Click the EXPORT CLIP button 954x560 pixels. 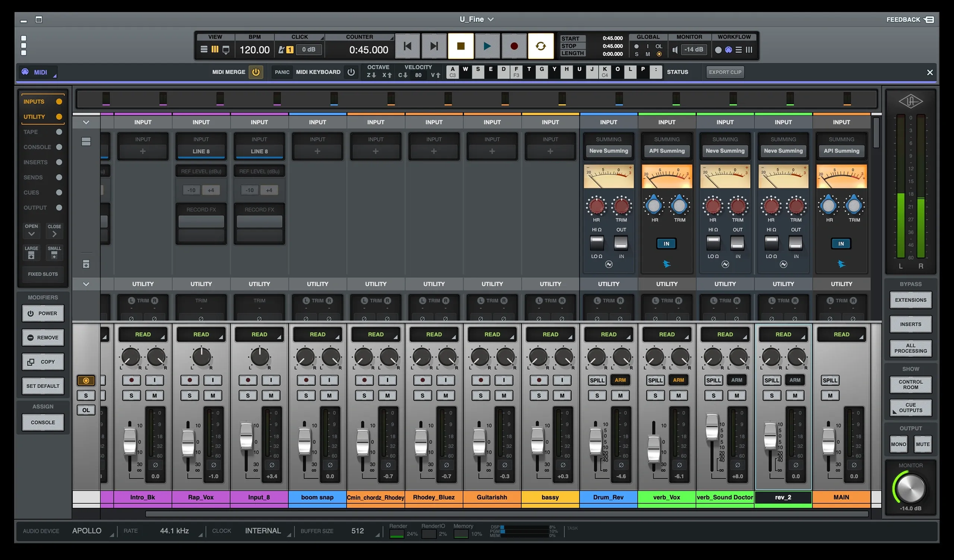725,72
